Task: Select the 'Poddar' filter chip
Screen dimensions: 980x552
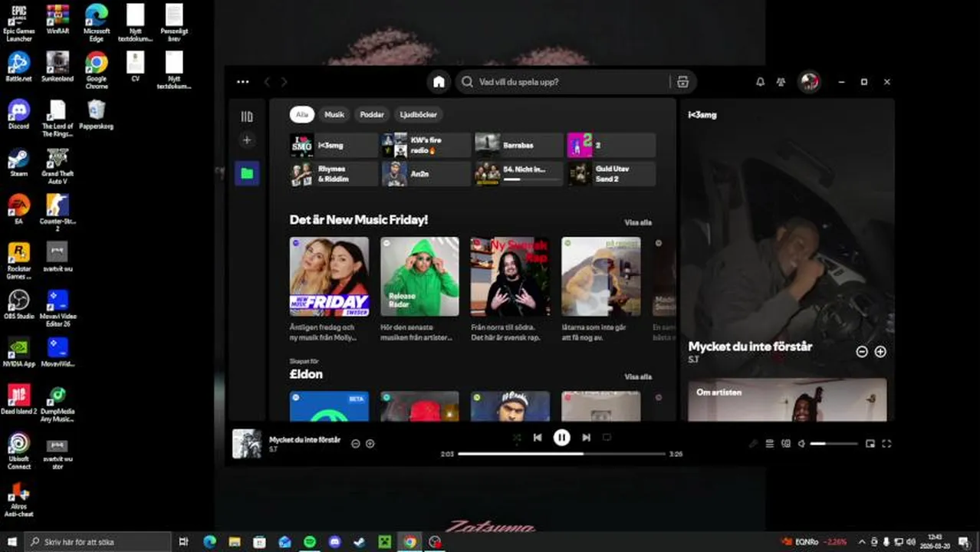Action: tap(372, 114)
